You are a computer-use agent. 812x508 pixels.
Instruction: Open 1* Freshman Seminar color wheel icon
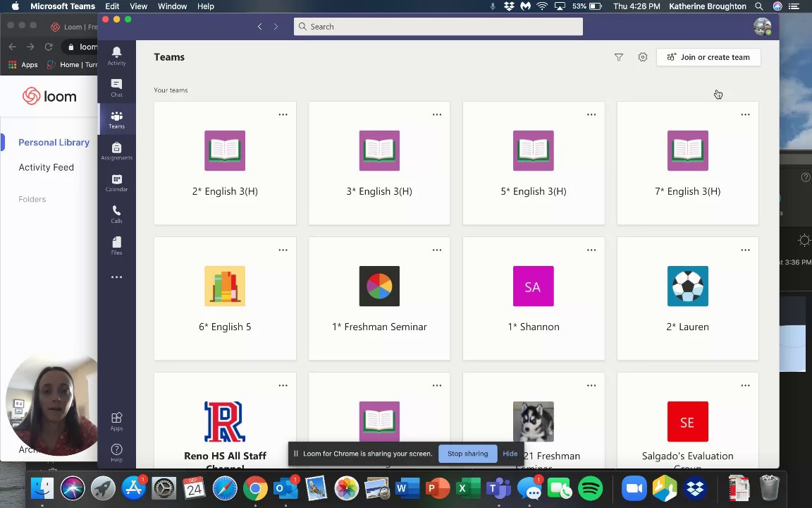(x=379, y=286)
